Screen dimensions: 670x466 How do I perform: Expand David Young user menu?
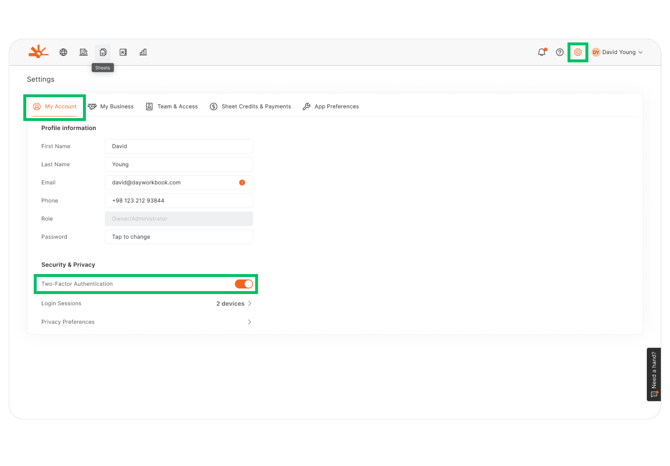pyautogui.click(x=618, y=52)
